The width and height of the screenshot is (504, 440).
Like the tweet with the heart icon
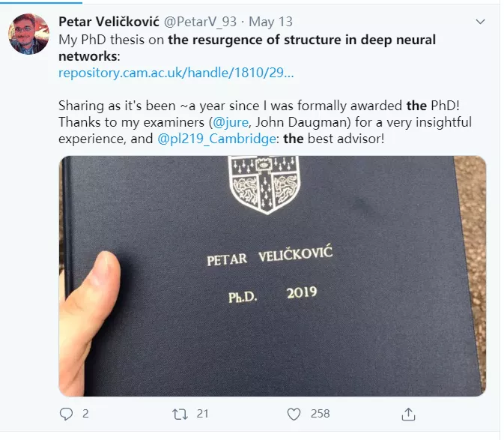click(294, 414)
